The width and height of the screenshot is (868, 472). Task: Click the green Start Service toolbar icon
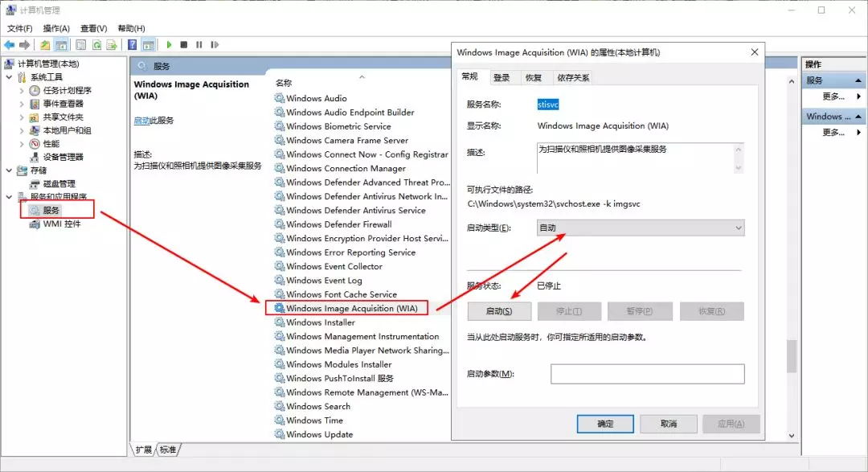[x=169, y=44]
